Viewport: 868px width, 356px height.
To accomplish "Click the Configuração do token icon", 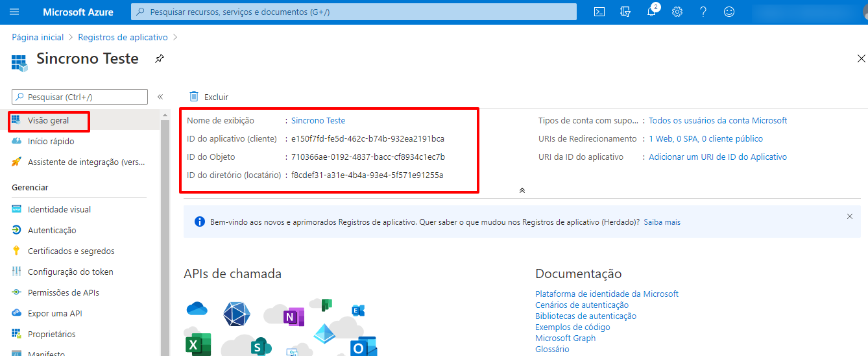I will [x=16, y=272].
